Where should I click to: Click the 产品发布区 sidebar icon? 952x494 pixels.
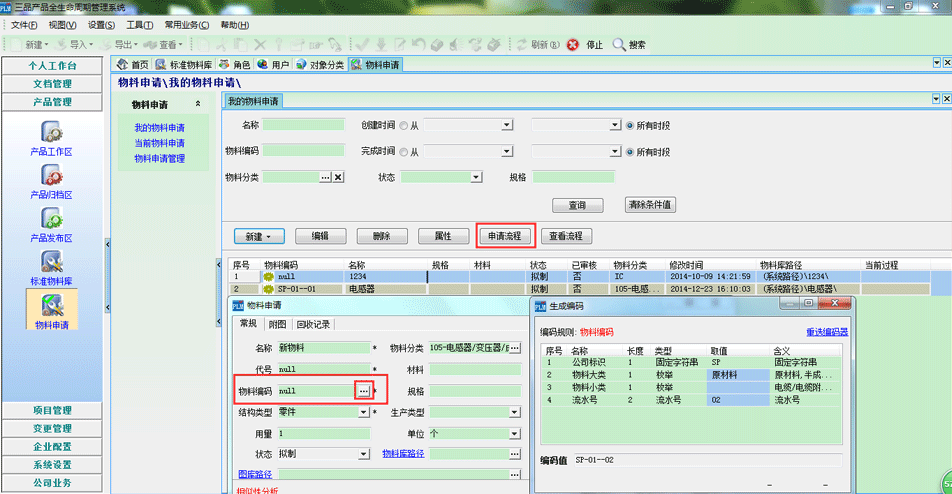pos(51,219)
